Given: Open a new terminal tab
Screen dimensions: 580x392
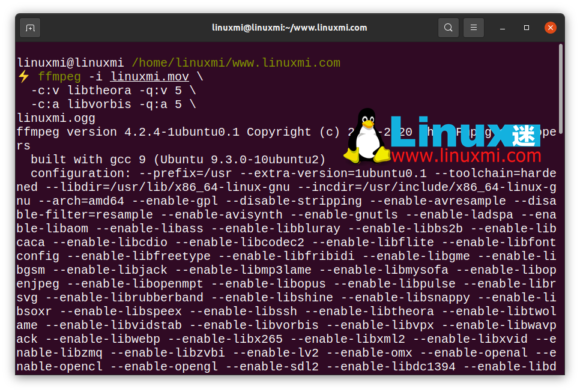Looking at the screenshot, I should tap(30, 28).
